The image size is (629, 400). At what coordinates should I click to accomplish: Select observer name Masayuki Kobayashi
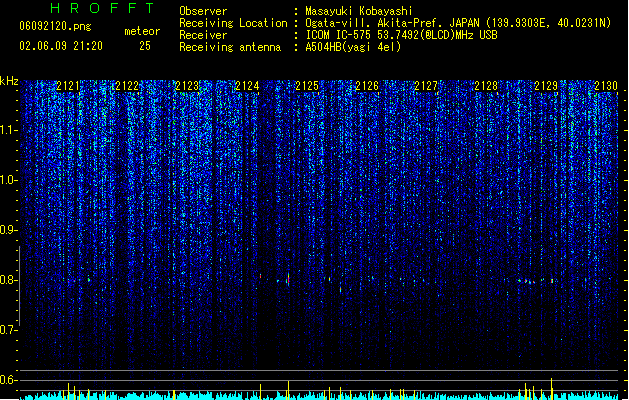pyautogui.click(x=359, y=11)
